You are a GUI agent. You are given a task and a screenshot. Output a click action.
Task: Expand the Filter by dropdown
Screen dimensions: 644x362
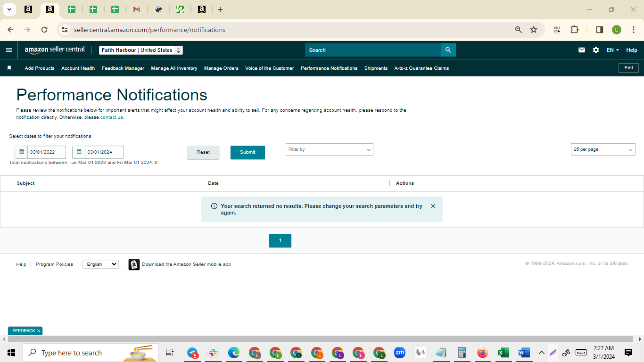(x=330, y=149)
